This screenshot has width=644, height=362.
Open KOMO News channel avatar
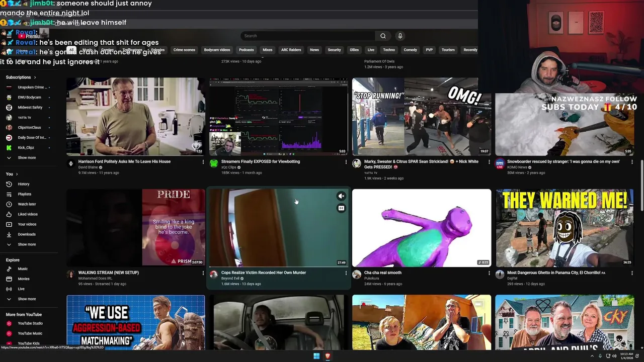[x=500, y=163]
